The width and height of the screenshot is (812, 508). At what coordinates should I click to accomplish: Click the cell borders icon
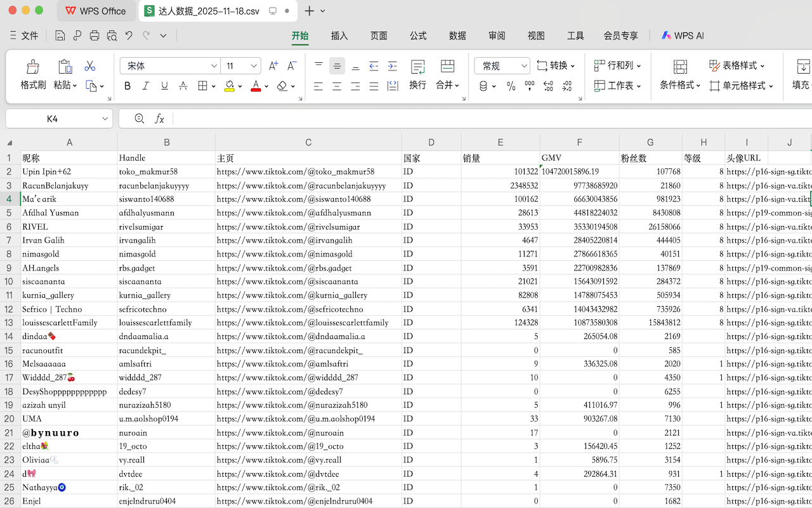pos(202,86)
